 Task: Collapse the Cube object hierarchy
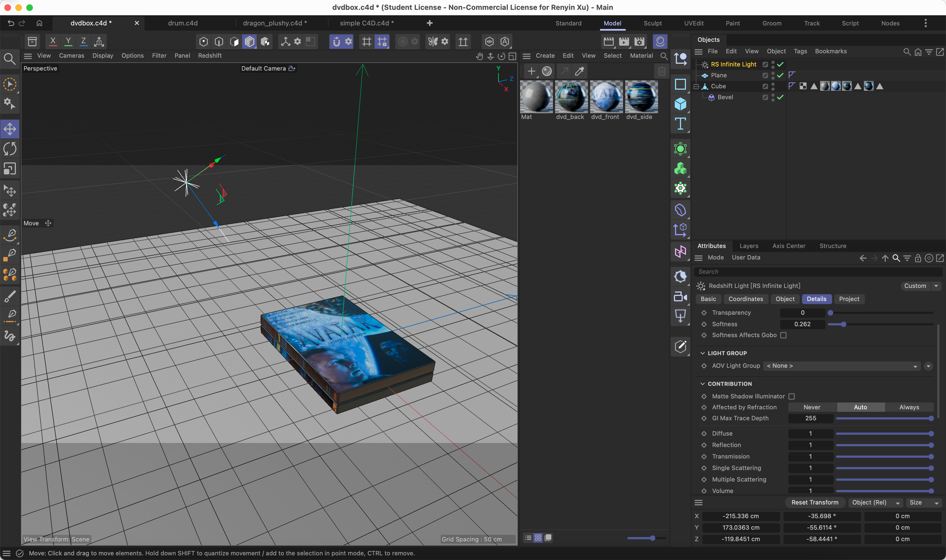coord(696,86)
